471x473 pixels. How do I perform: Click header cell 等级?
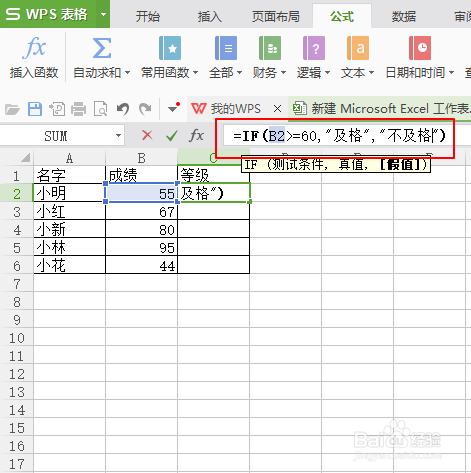[213, 175]
